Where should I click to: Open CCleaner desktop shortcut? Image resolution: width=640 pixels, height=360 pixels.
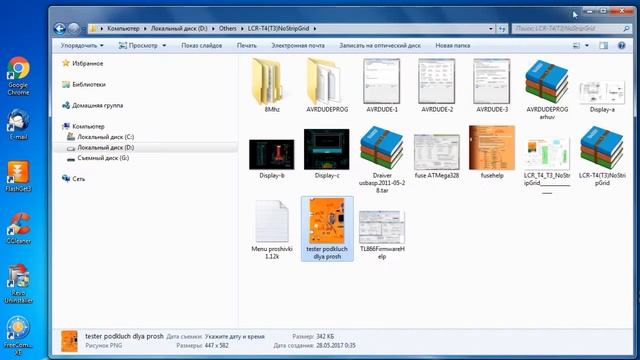point(18,229)
